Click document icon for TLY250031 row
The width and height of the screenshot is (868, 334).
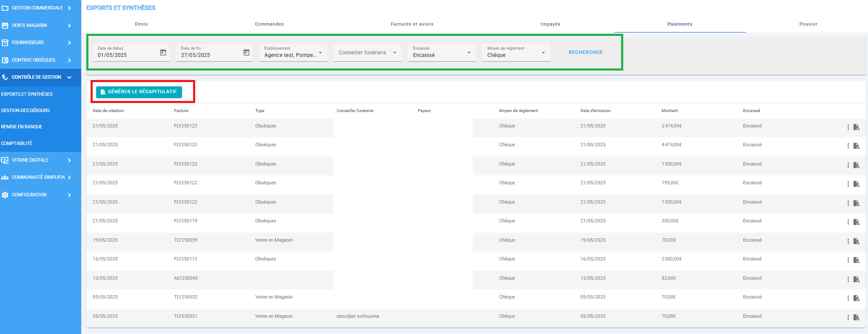click(856, 317)
